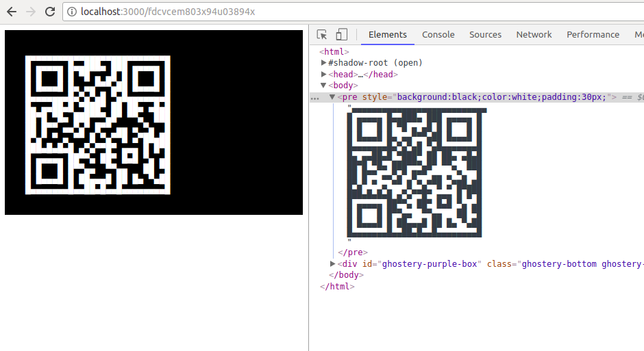Click the QR code in the page

98,125
